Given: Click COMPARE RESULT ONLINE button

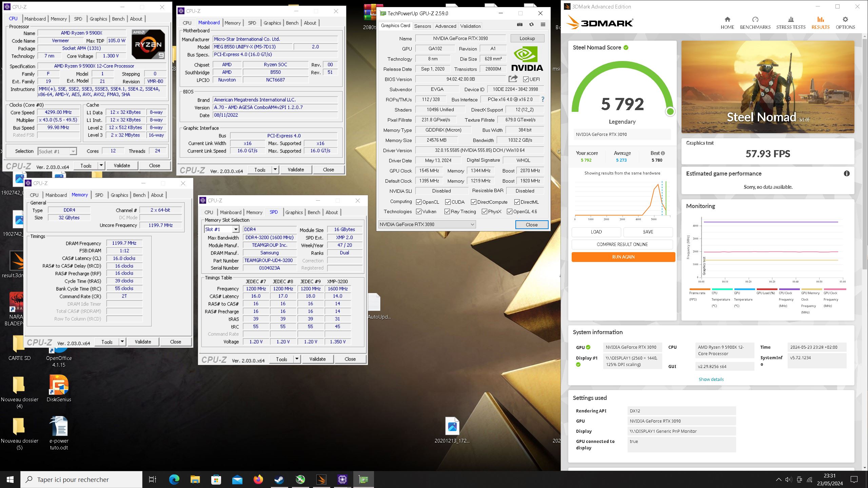Looking at the screenshot, I should click(622, 244).
